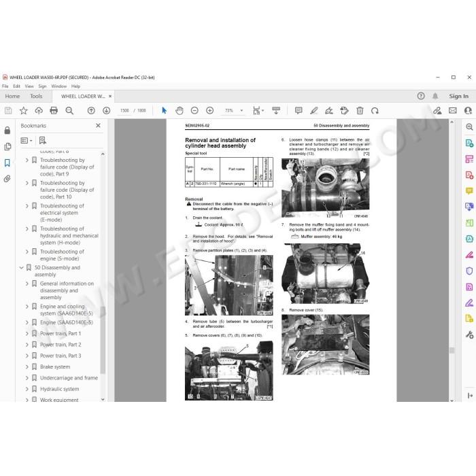Switch to the Home tab
Image resolution: width=476 pixels, height=476 pixels.
[x=12, y=97]
